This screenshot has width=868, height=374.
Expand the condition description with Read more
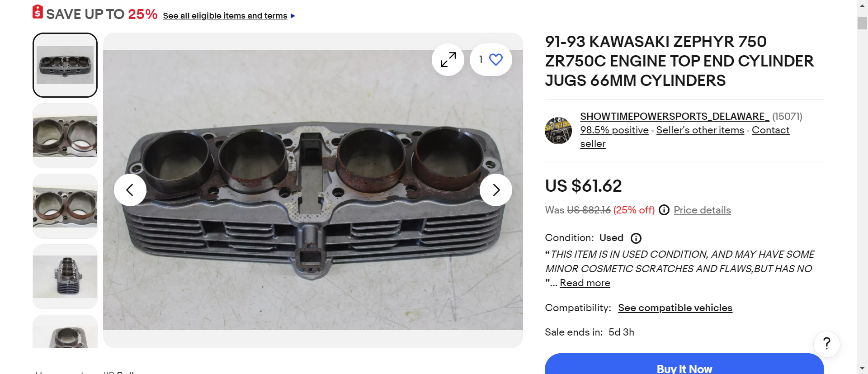tap(585, 283)
